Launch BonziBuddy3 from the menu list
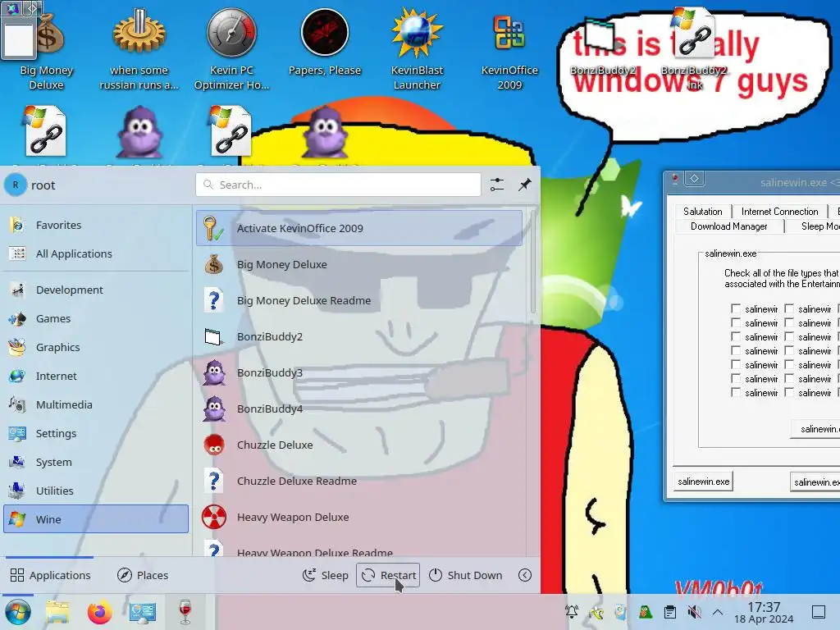840x630 pixels. pyautogui.click(x=359, y=373)
